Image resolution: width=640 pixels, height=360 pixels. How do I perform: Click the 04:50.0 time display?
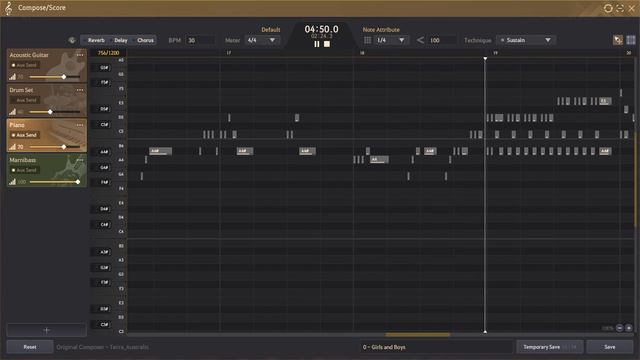321,29
